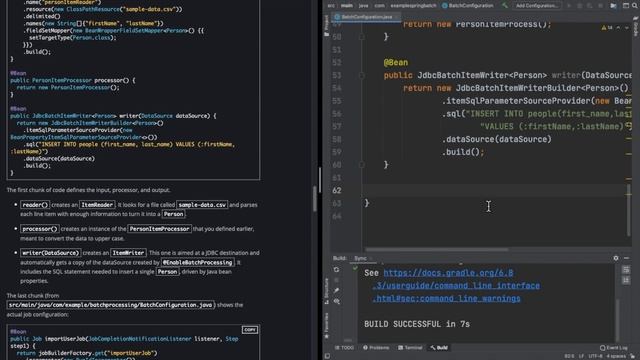Click line number 55 in gutter
The image size is (640, 360).
coord(337,101)
